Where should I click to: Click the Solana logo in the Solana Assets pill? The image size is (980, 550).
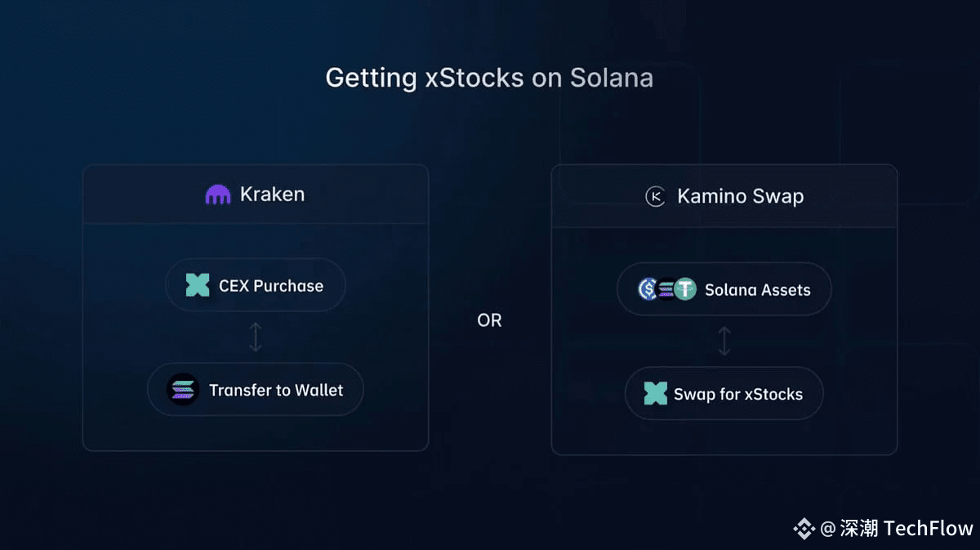pos(667,289)
